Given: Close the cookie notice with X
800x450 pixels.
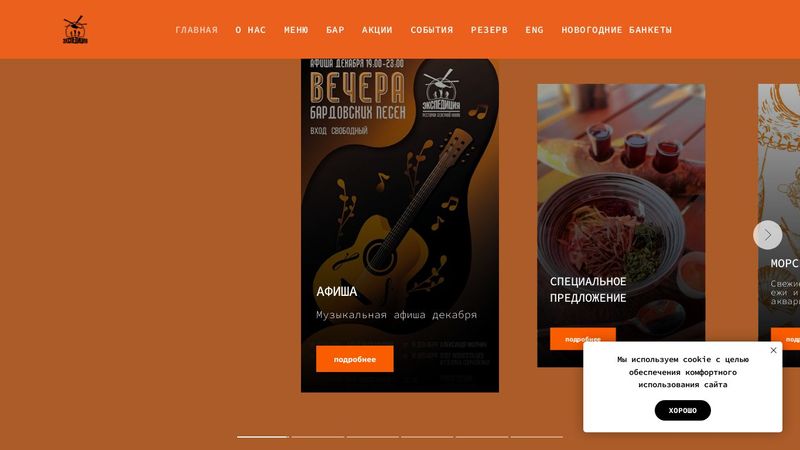Looking at the screenshot, I should click(x=773, y=350).
